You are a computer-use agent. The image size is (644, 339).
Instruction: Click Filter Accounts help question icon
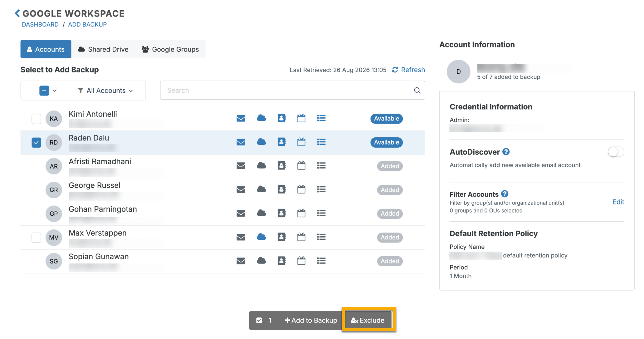[505, 194]
